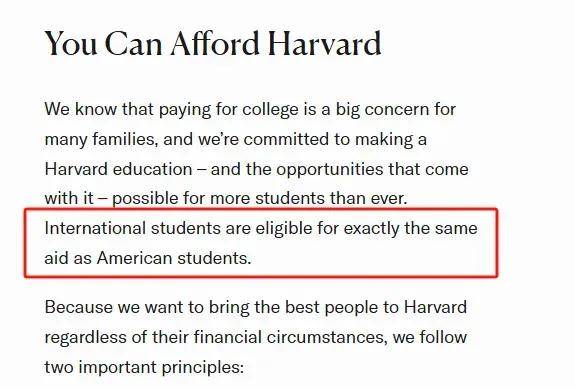Click the line 'aid as American students.'
575x389 pixels.
coord(148,258)
